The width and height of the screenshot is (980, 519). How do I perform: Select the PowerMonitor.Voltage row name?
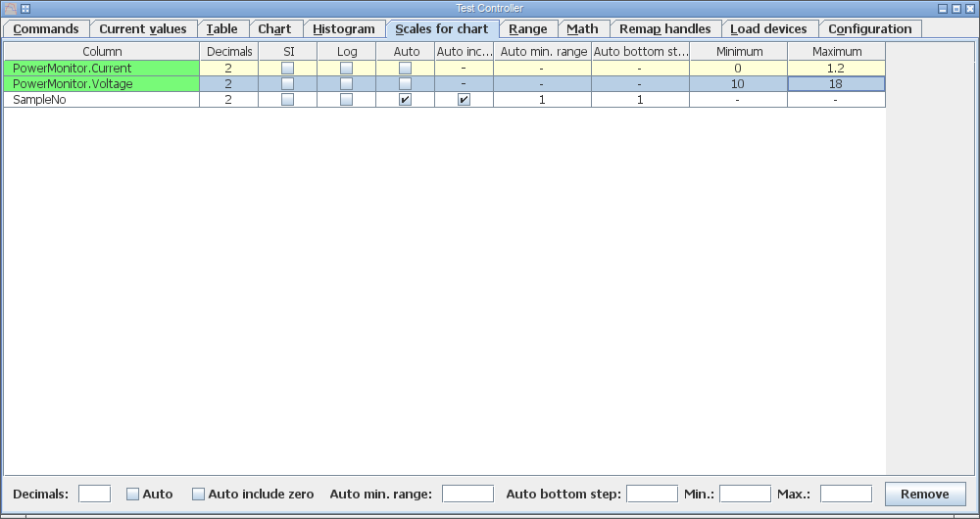click(x=102, y=83)
